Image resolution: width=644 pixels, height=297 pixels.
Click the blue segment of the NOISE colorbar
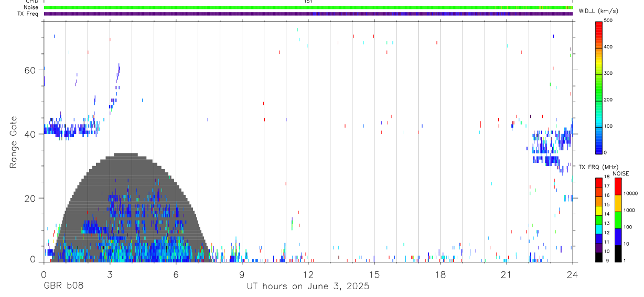pyautogui.click(x=618, y=236)
